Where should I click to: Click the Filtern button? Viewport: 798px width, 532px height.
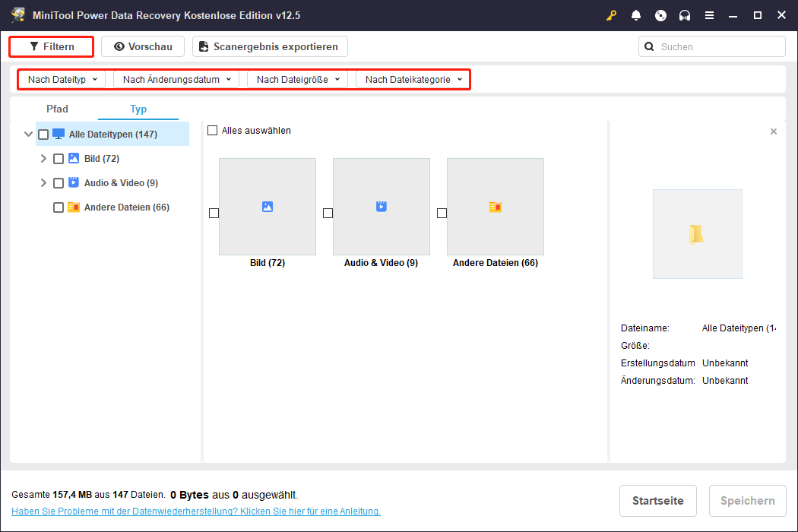pyautogui.click(x=52, y=46)
